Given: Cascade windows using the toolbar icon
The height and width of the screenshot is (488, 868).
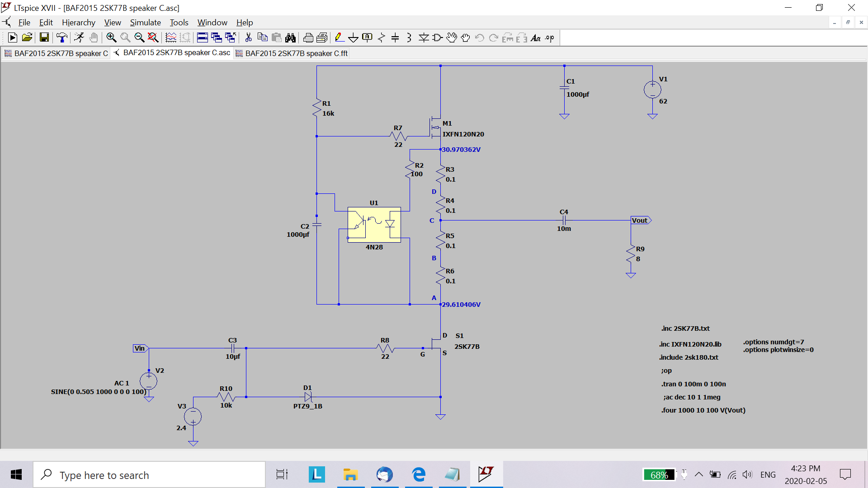Looking at the screenshot, I should tap(217, 38).
